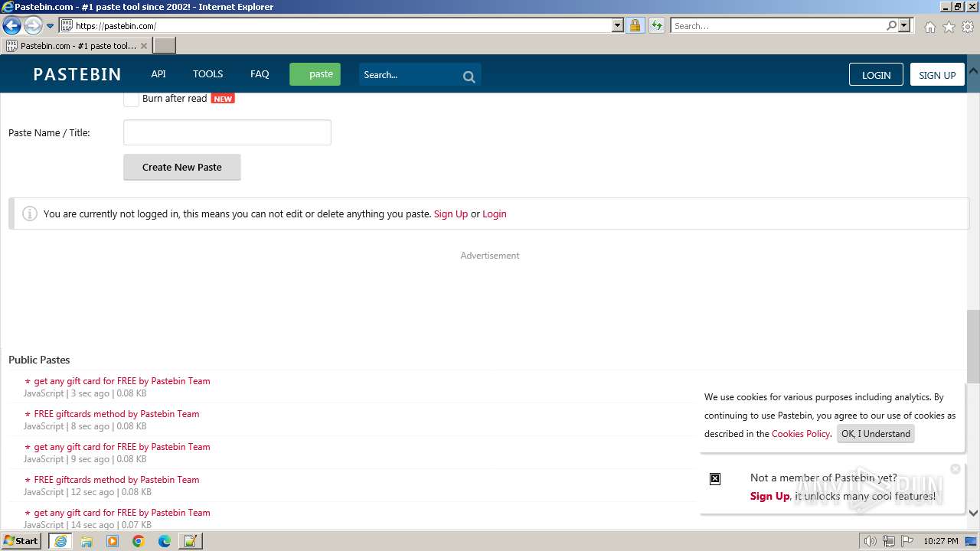This screenshot has width=980, height=551.
Task: Open Google Chrome from taskbar
Action: pos(139,541)
